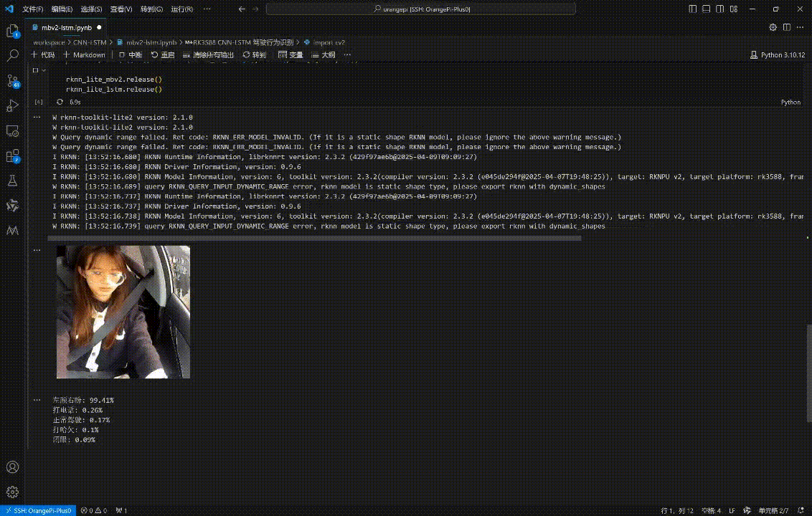This screenshot has width=812, height=516.
Task: Open the Manage gear in activity bar
Action: tap(12, 492)
